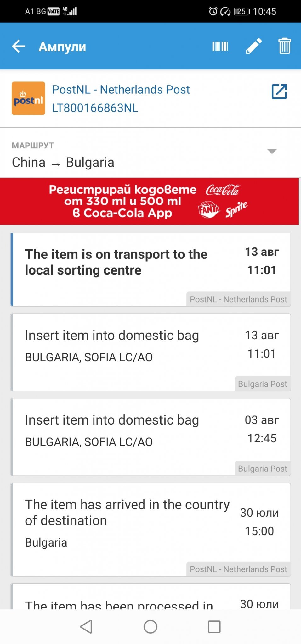Edit parcel with the pencil icon
The image size is (301, 644).
(253, 47)
